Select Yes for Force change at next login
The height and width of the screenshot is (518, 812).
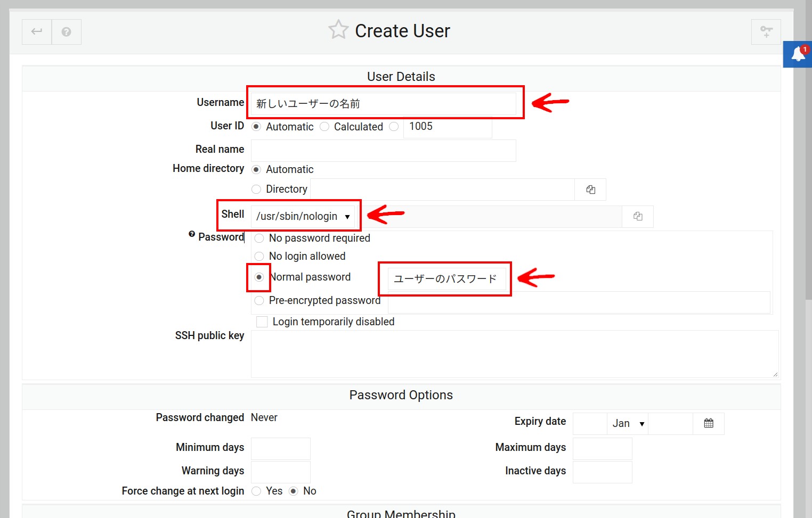tap(256, 491)
